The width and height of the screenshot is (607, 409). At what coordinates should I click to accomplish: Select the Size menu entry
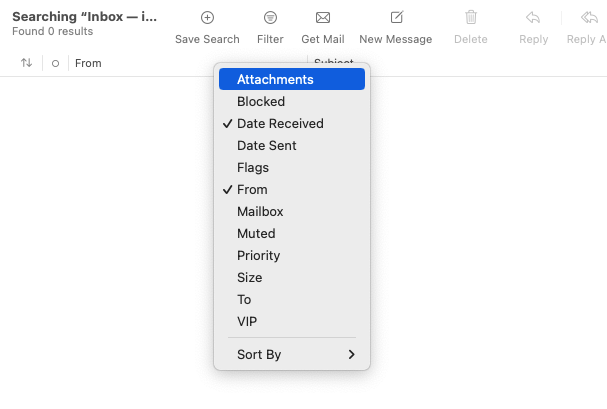click(250, 278)
